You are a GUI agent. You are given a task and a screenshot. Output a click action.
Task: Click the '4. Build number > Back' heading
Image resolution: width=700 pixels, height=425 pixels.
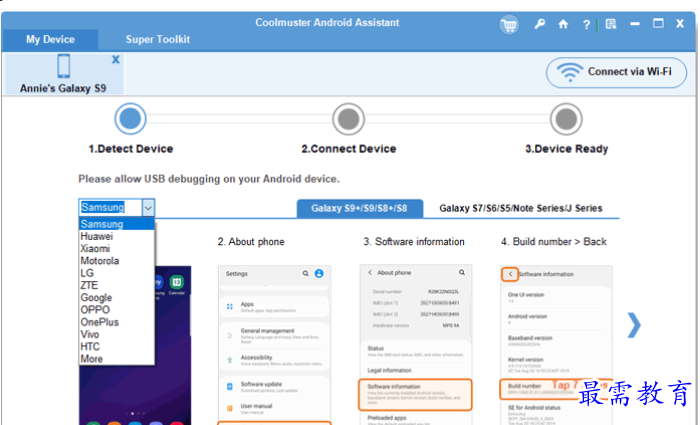(554, 242)
